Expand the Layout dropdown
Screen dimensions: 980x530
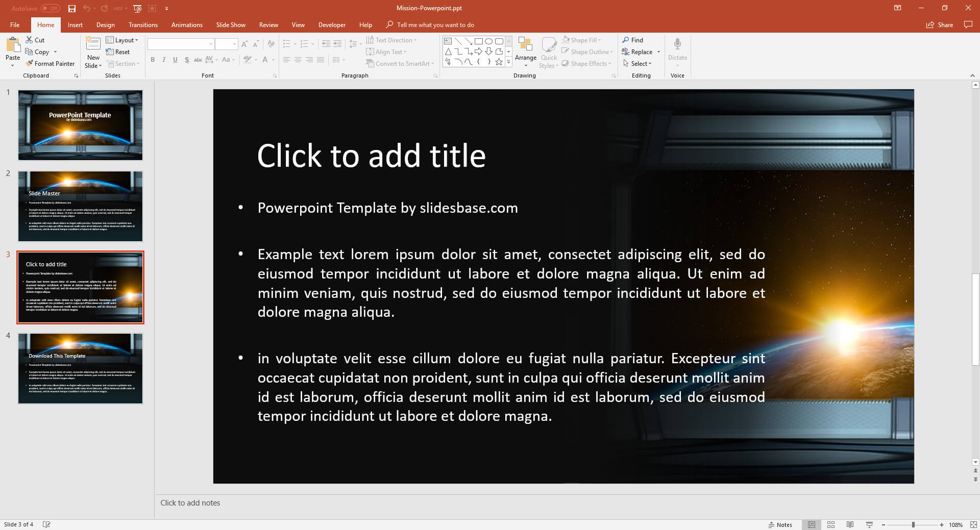pyautogui.click(x=122, y=40)
